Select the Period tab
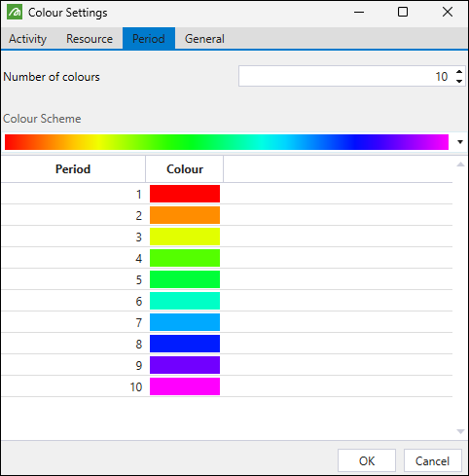The image size is (469, 476). click(149, 39)
